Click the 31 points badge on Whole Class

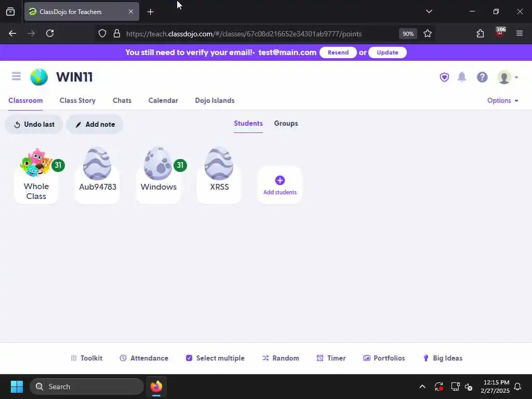click(58, 165)
